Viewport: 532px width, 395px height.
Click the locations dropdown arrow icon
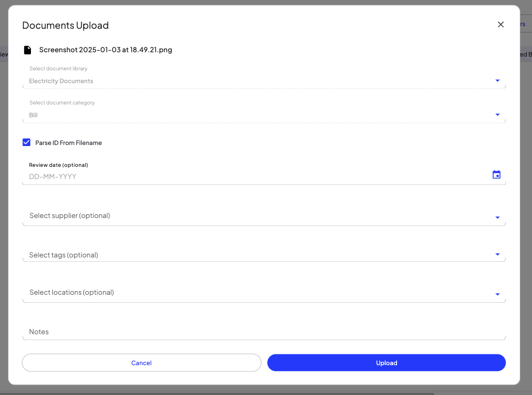497,294
